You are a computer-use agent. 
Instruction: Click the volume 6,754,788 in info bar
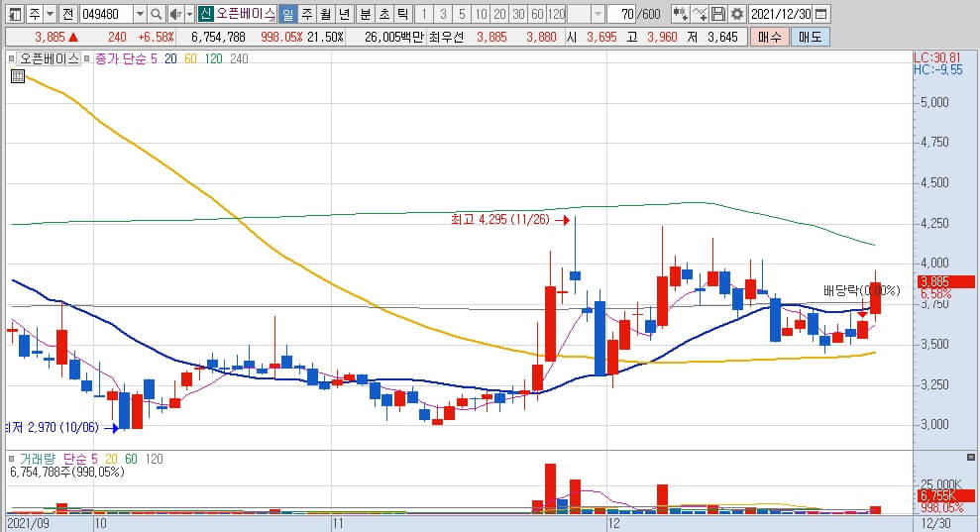pos(218,38)
